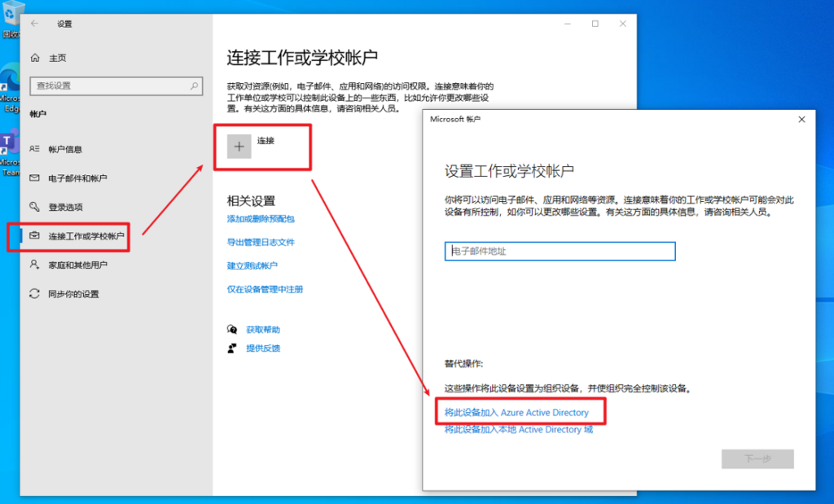Open 建立测试帐户 link
Image resolution: width=834 pixels, height=504 pixels.
[252, 266]
